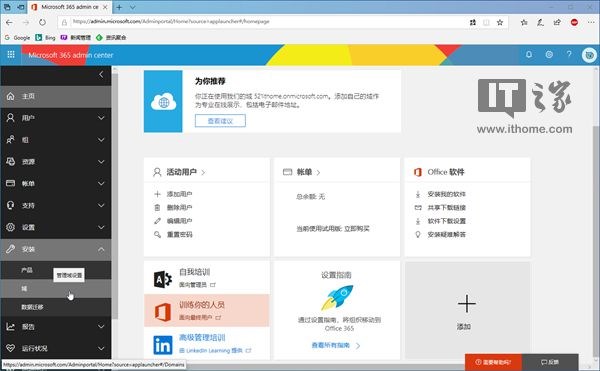The width and height of the screenshot is (600, 371).
Task: Click the browser back arrow
Action: pyautogui.click(x=9, y=22)
